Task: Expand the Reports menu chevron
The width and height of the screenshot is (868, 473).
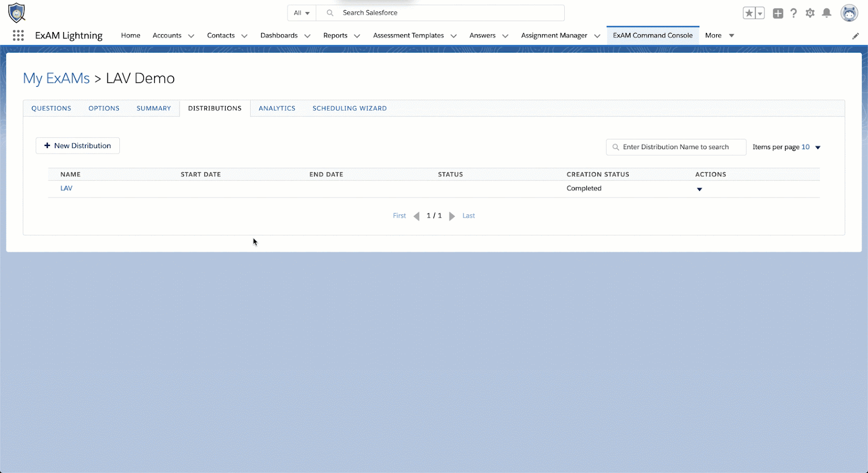Action: click(357, 36)
